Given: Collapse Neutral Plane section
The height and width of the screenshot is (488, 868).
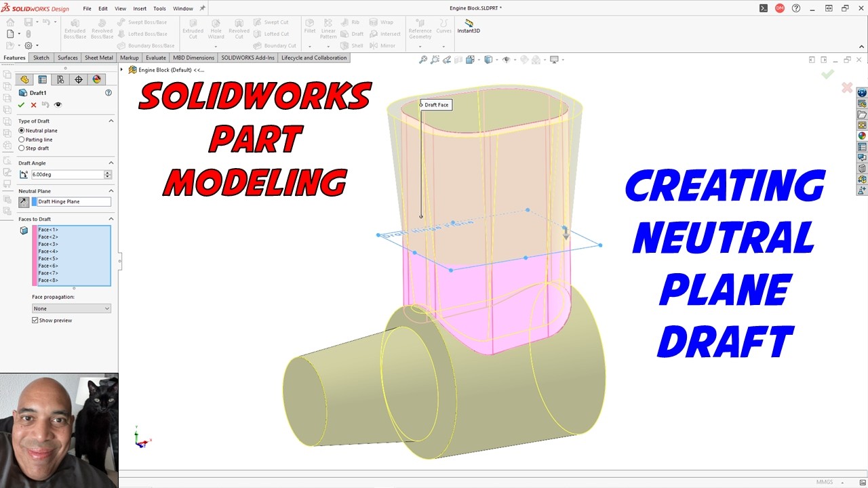Looking at the screenshot, I should pyautogui.click(x=111, y=191).
